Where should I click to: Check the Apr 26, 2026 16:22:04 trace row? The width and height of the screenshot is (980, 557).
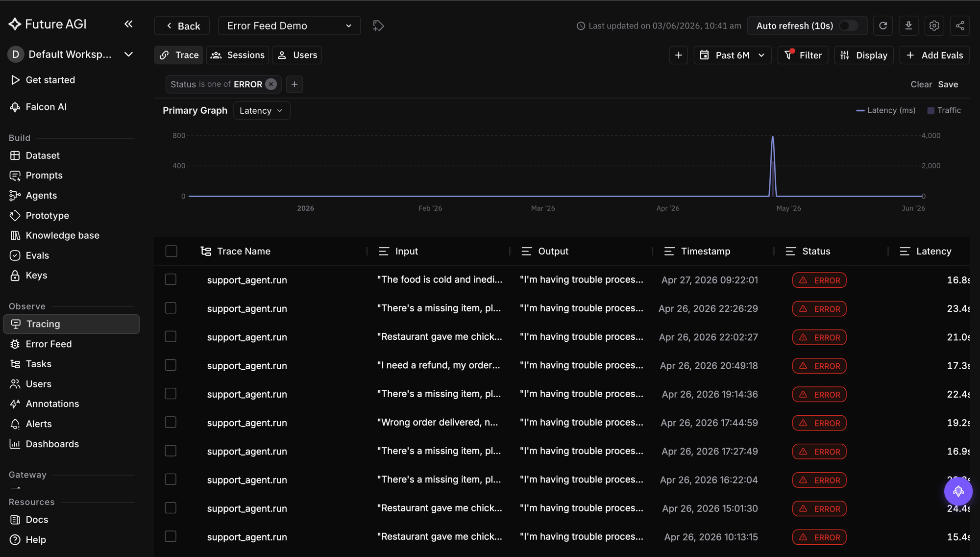(x=171, y=479)
